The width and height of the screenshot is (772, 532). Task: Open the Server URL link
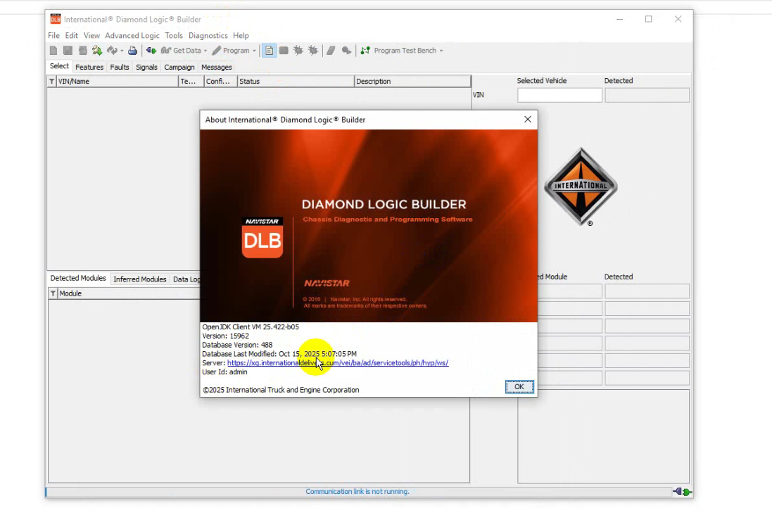point(338,363)
